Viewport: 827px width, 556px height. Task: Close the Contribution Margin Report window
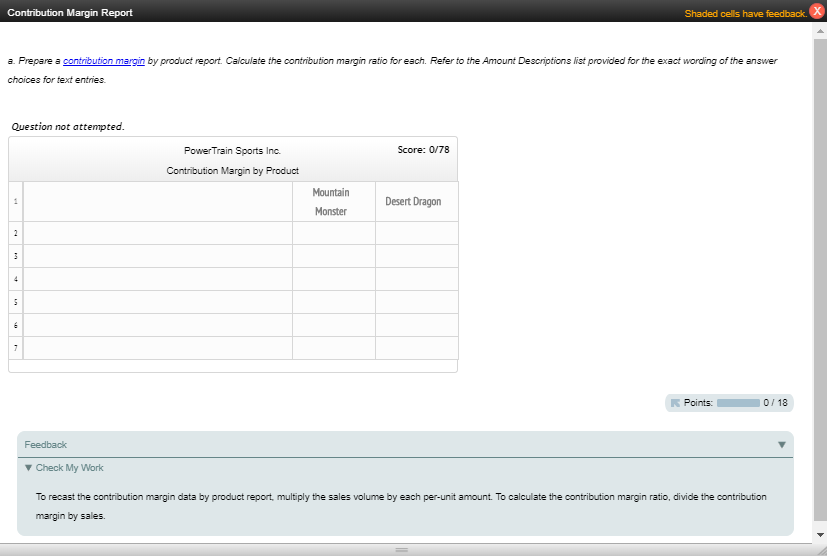click(817, 11)
